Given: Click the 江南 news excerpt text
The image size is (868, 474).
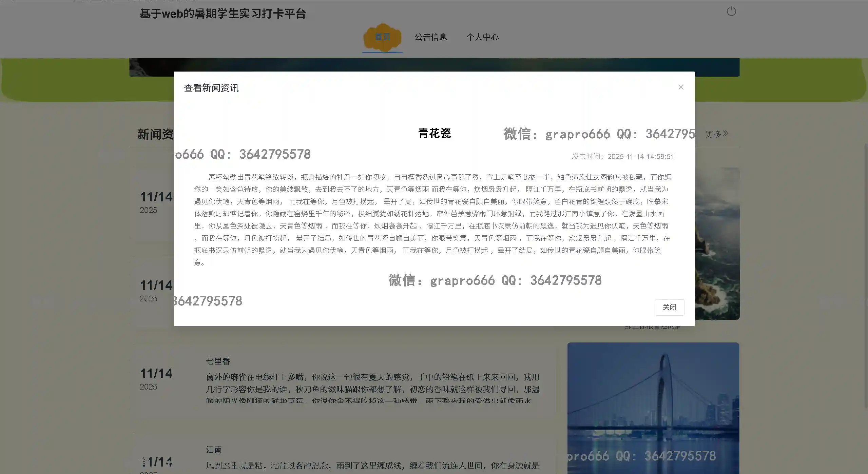Looking at the screenshot, I should click(x=372, y=466).
